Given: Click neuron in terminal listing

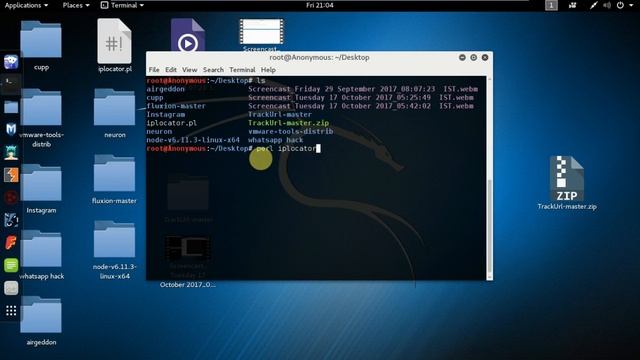Looking at the screenshot, I should (x=159, y=131).
